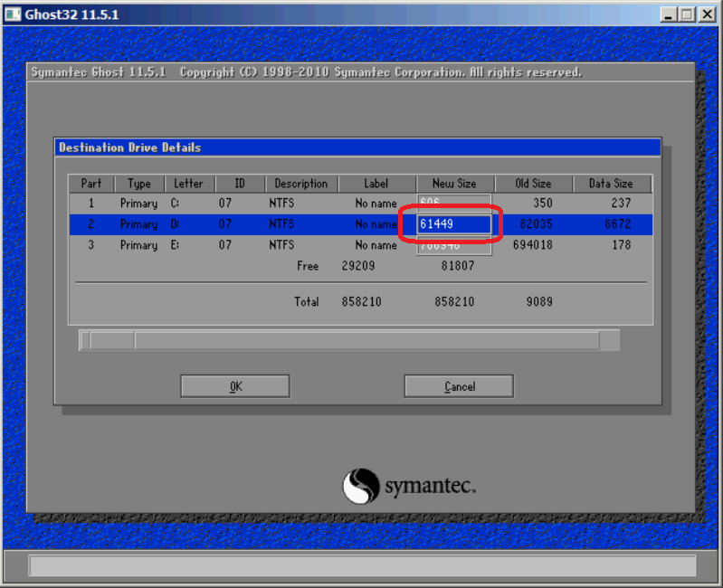This screenshot has height=588, width=723.
Task: Click the Total label
Action: [x=307, y=302]
